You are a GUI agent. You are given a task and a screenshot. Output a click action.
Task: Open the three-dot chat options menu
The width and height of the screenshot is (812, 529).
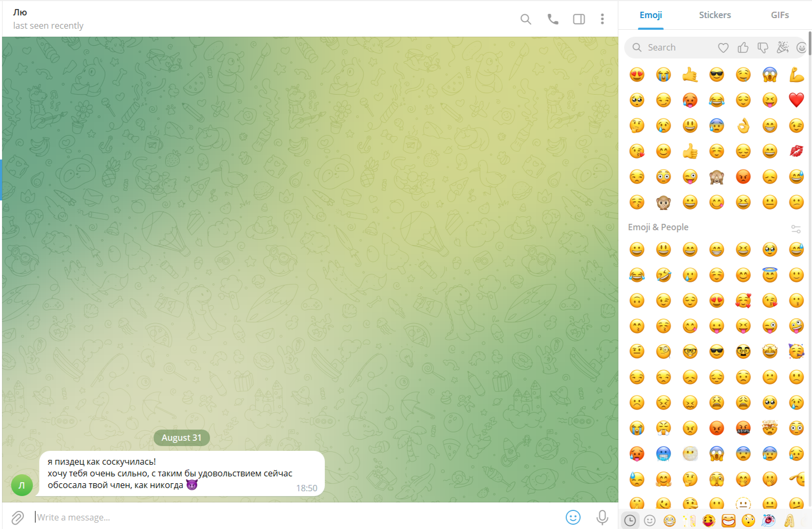click(602, 19)
